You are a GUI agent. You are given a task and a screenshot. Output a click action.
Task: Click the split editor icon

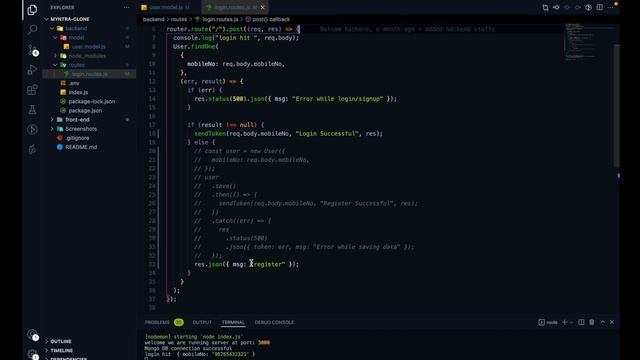pos(599,7)
